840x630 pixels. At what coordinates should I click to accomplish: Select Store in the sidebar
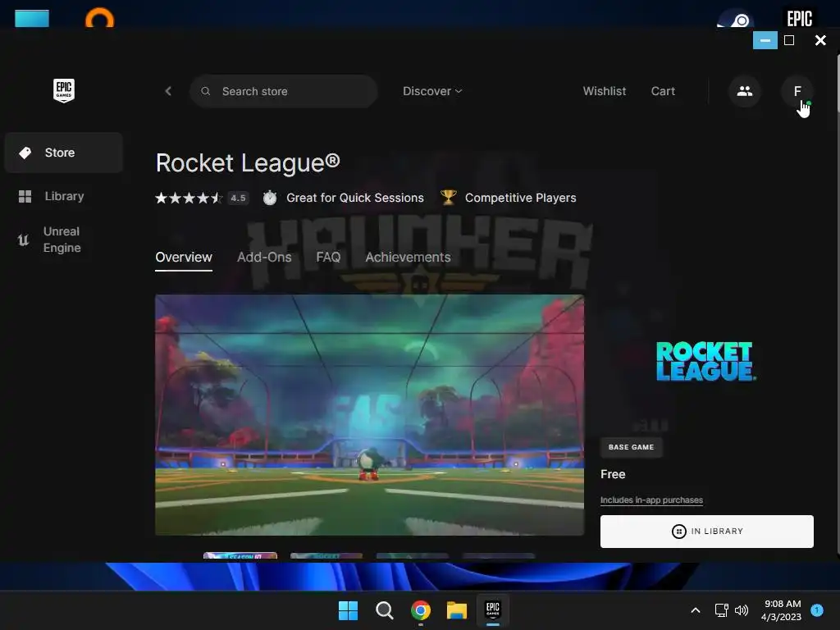point(64,153)
